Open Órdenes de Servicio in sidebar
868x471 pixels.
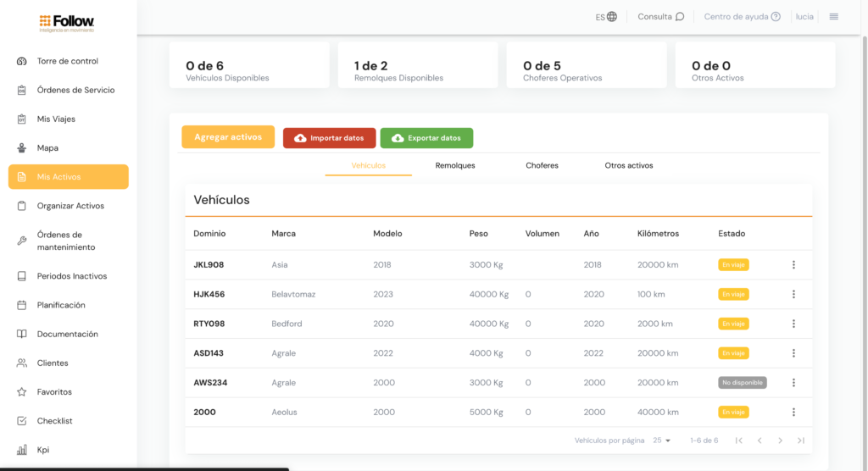point(75,90)
